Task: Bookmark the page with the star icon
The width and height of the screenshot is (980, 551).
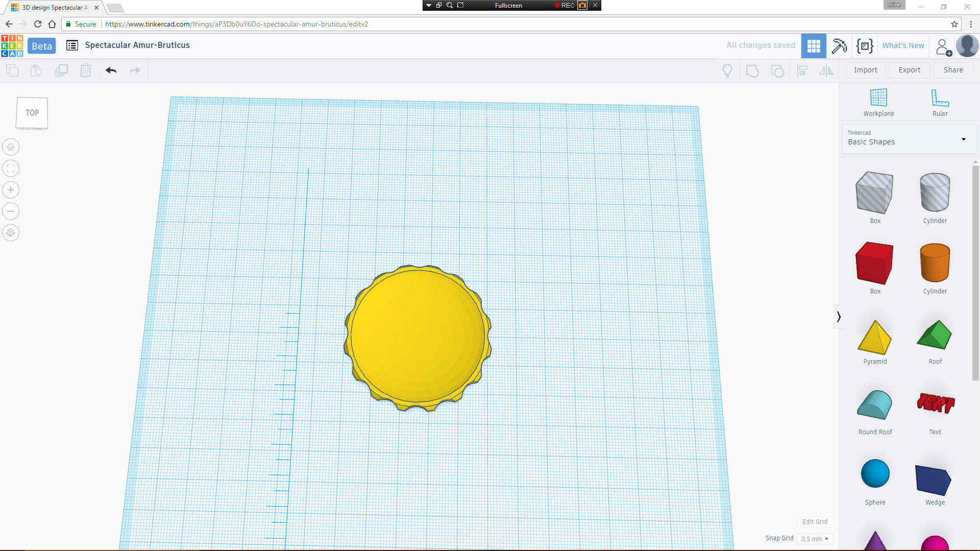Action: (x=954, y=24)
